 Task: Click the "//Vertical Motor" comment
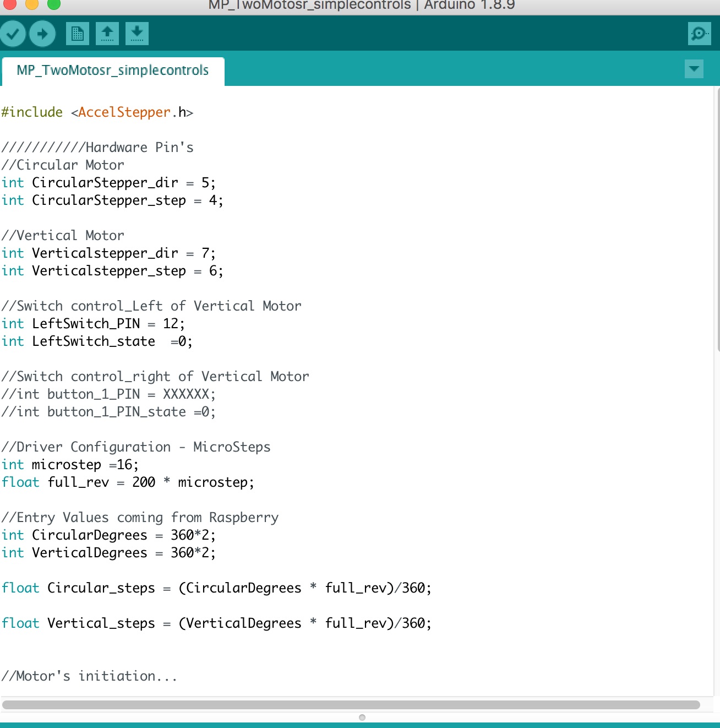tap(63, 236)
